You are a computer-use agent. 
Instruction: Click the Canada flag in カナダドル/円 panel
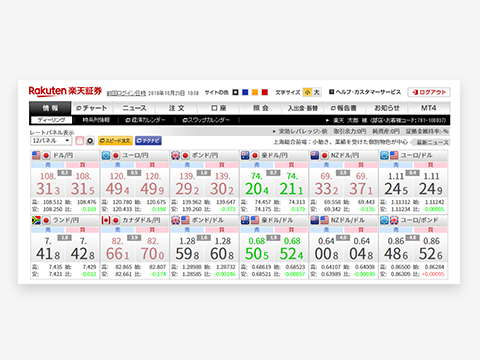pos(106,220)
